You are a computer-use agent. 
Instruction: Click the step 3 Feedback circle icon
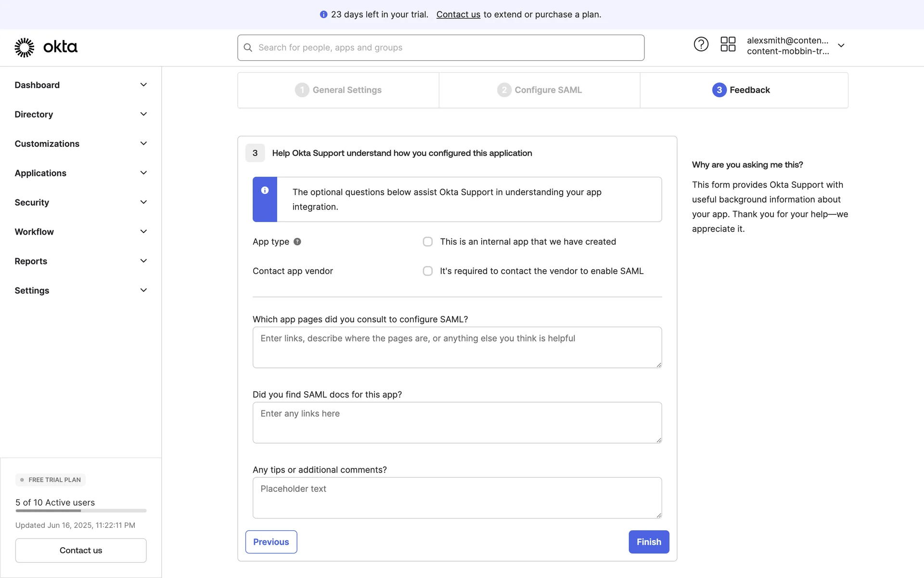[719, 90]
